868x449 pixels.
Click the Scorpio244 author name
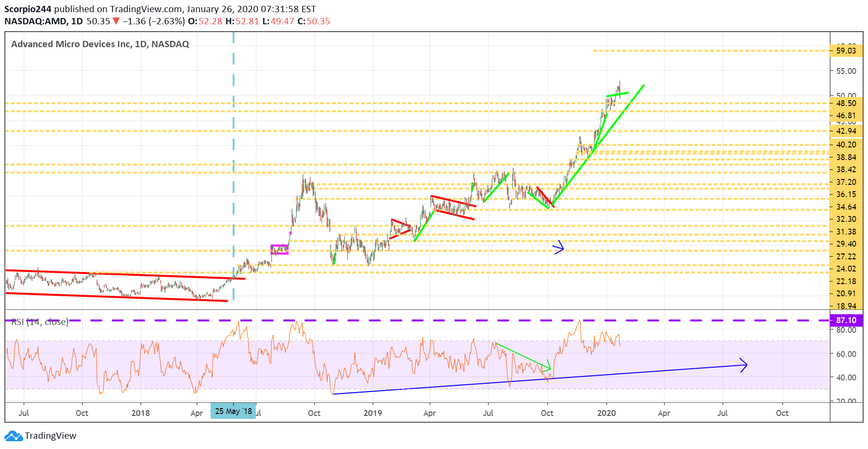tap(28, 9)
